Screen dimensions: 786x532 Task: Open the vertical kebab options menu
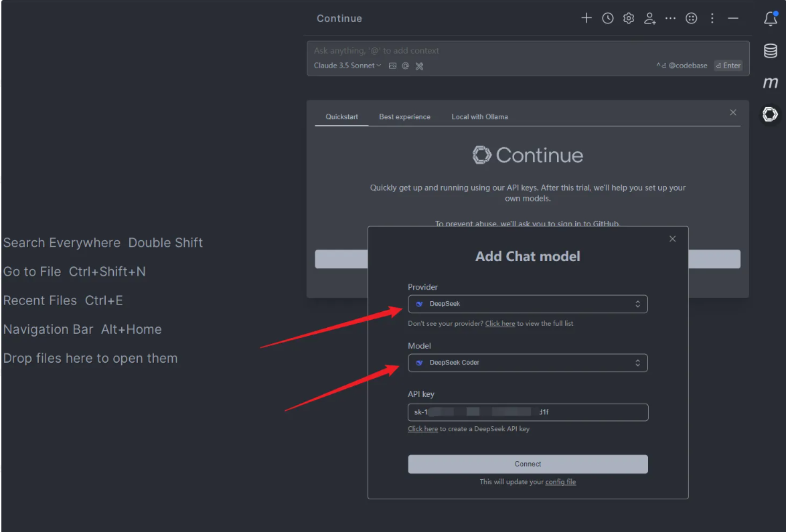pyautogui.click(x=712, y=19)
